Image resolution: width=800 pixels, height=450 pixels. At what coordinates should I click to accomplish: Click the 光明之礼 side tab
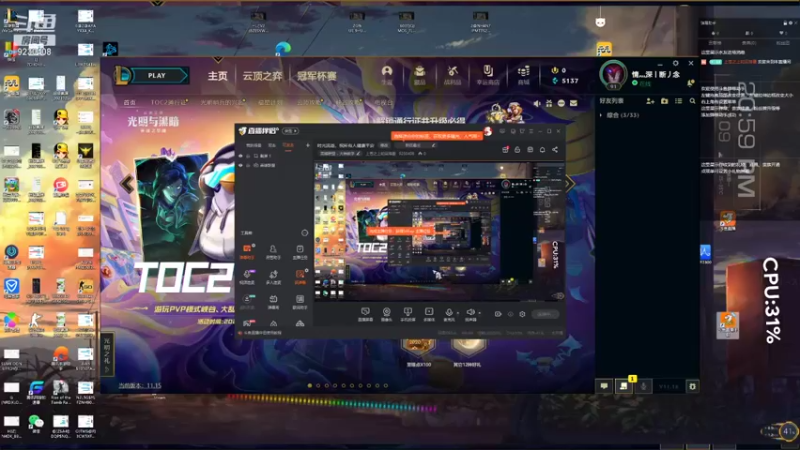(x=107, y=355)
